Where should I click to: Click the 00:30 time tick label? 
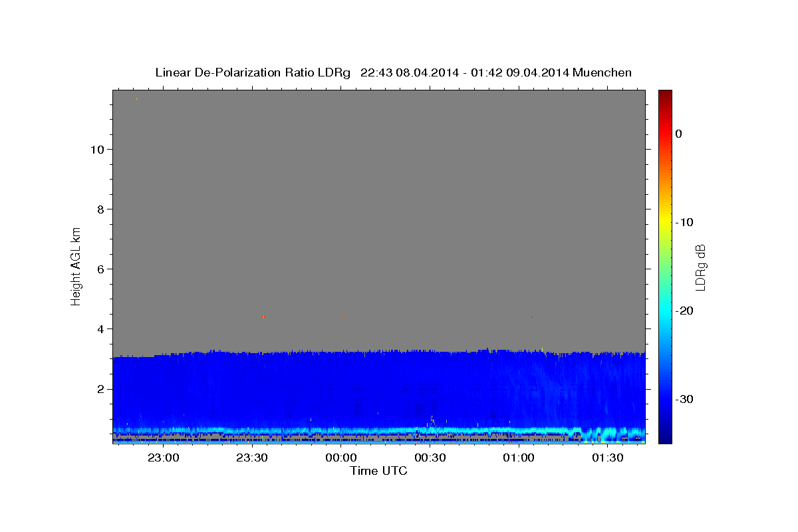pos(430,458)
